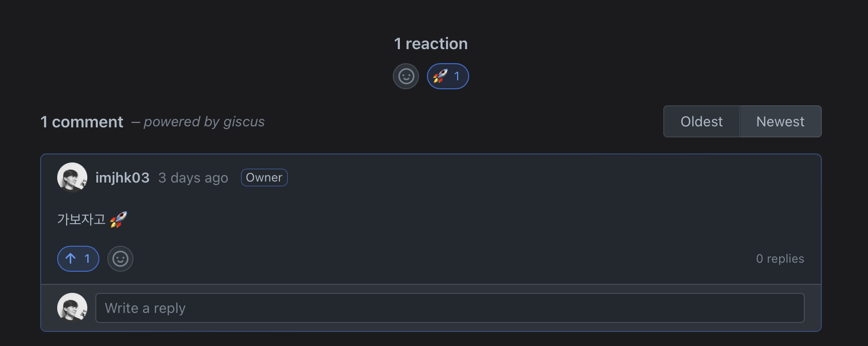
Task: Click the rocket emoji in the comment text
Action: pos(118,220)
